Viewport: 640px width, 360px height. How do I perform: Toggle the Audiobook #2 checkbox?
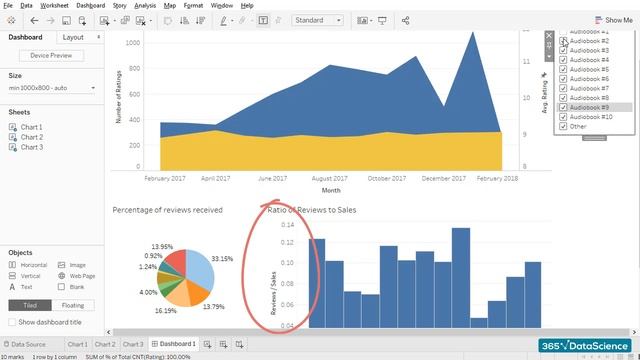click(563, 41)
